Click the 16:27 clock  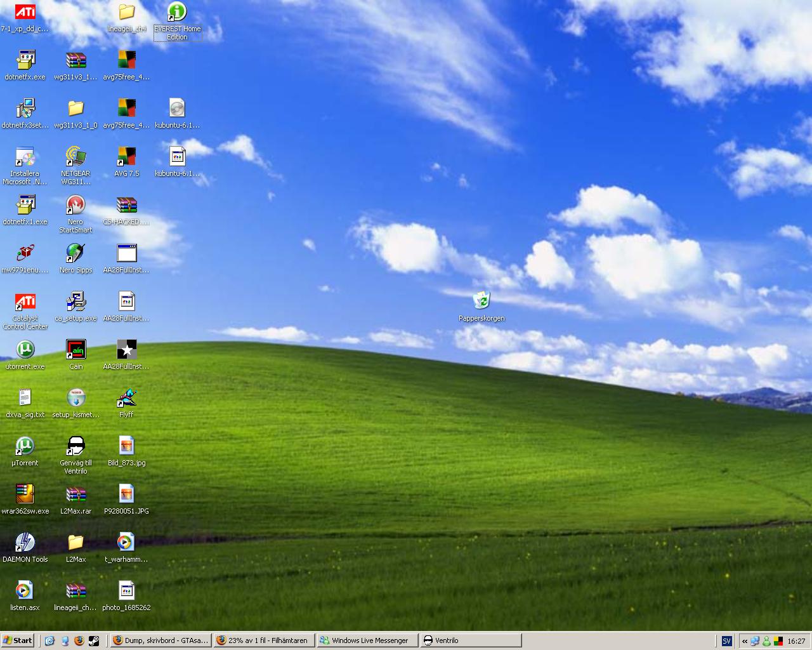[796, 641]
